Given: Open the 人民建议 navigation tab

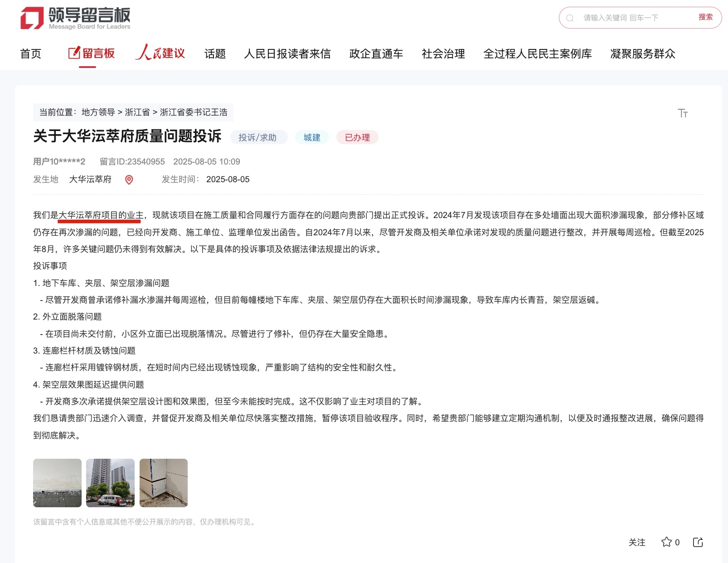Looking at the screenshot, I should tap(160, 53).
